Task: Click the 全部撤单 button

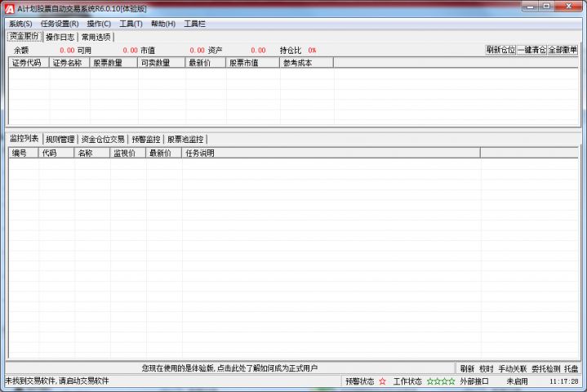Action: click(x=563, y=50)
